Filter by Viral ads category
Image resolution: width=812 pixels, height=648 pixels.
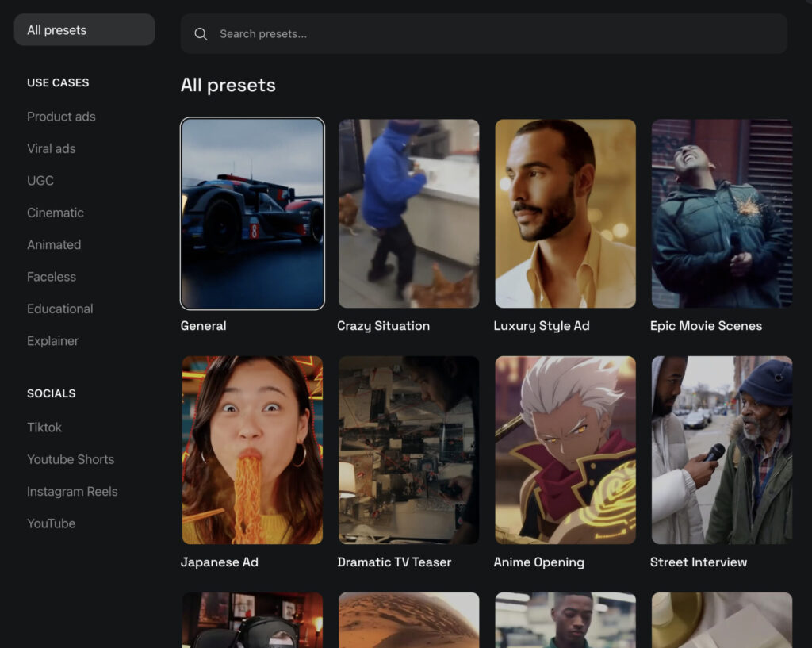[52, 148]
